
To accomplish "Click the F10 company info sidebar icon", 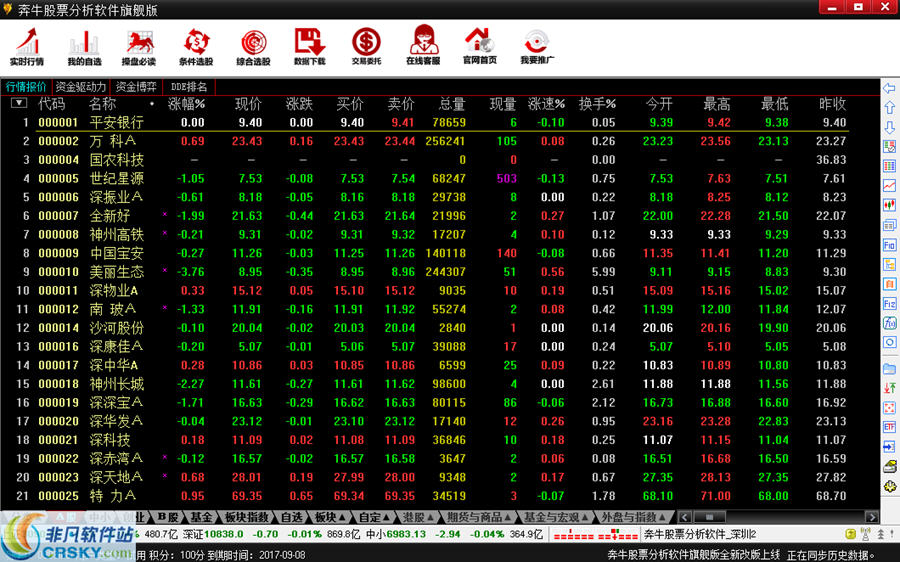I will (x=889, y=245).
